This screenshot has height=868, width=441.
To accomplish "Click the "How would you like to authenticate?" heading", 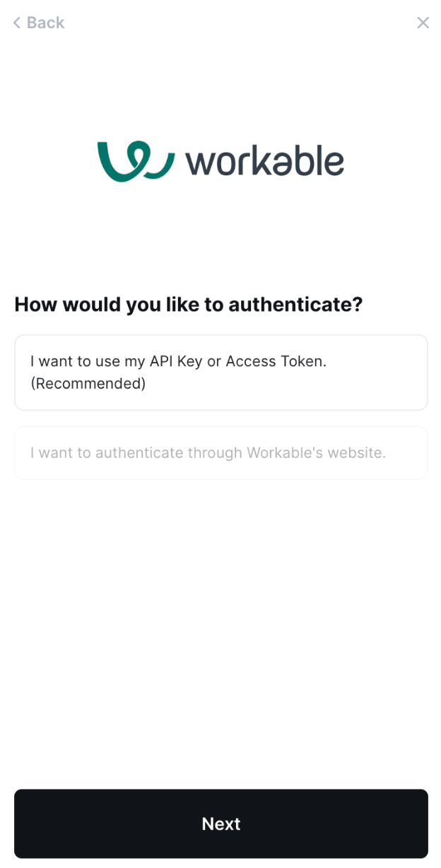I will point(189,305).
